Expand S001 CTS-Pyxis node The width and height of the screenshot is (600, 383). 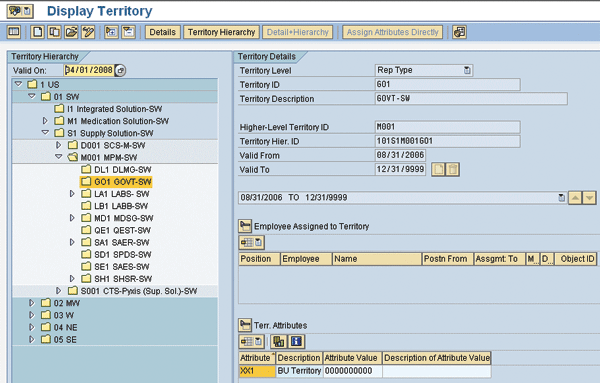pyautogui.click(x=59, y=291)
